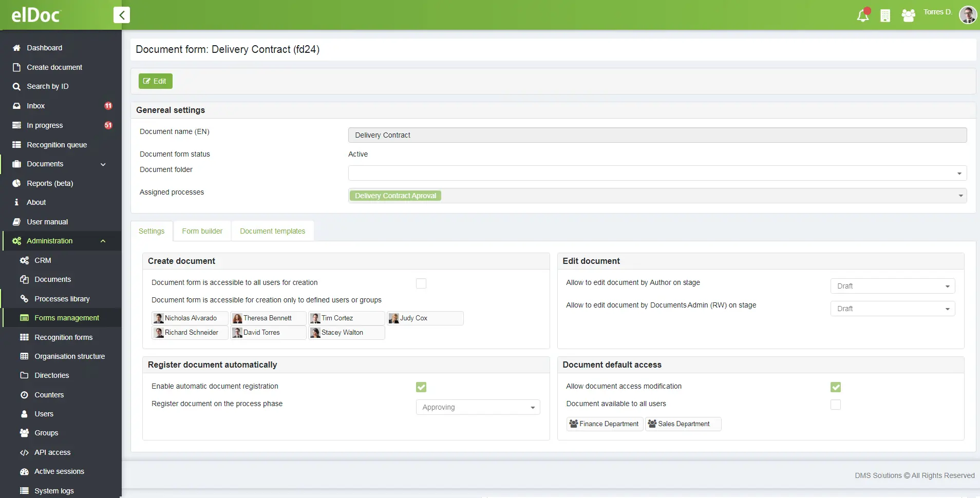Click the Create document page icon
Screen dimensions: 980x498
coord(16,67)
